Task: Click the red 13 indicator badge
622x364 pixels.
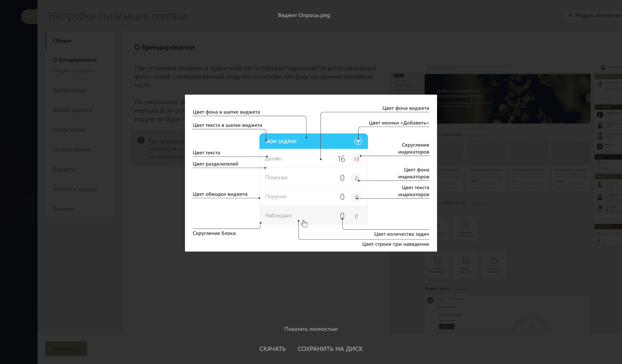Action: pos(356,159)
